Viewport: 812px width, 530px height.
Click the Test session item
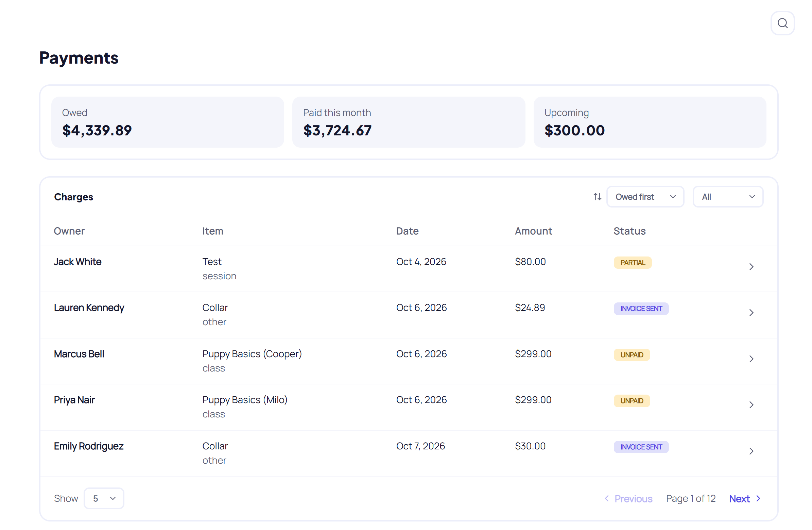[219, 269]
